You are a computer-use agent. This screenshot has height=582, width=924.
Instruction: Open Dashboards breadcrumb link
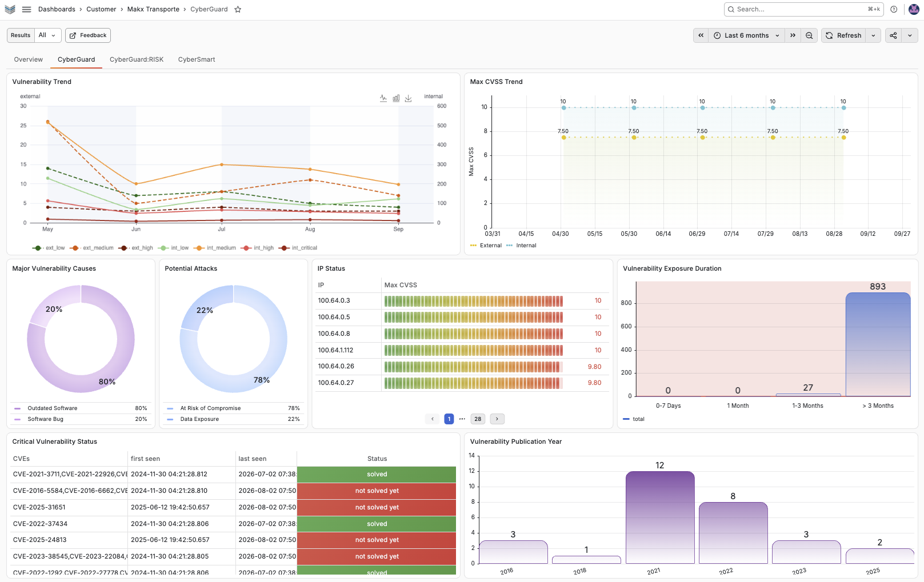coord(57,9)
